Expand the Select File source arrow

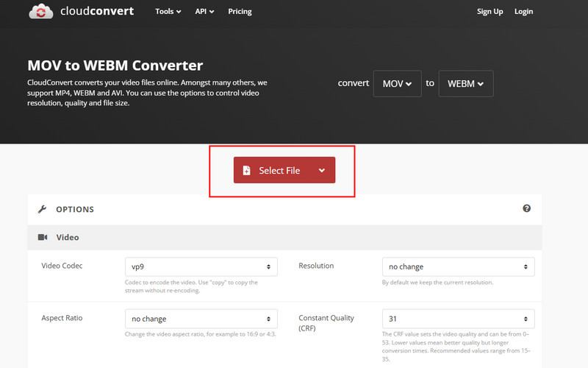(322, 170)
